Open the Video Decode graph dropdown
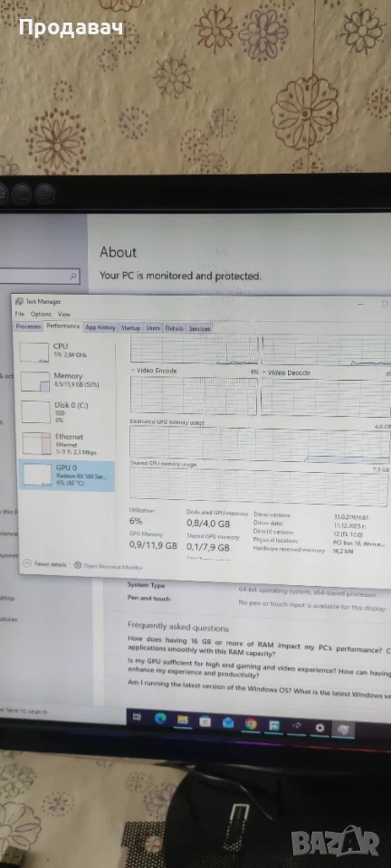Viewport: 391px width, 868px height. (264, 373)
